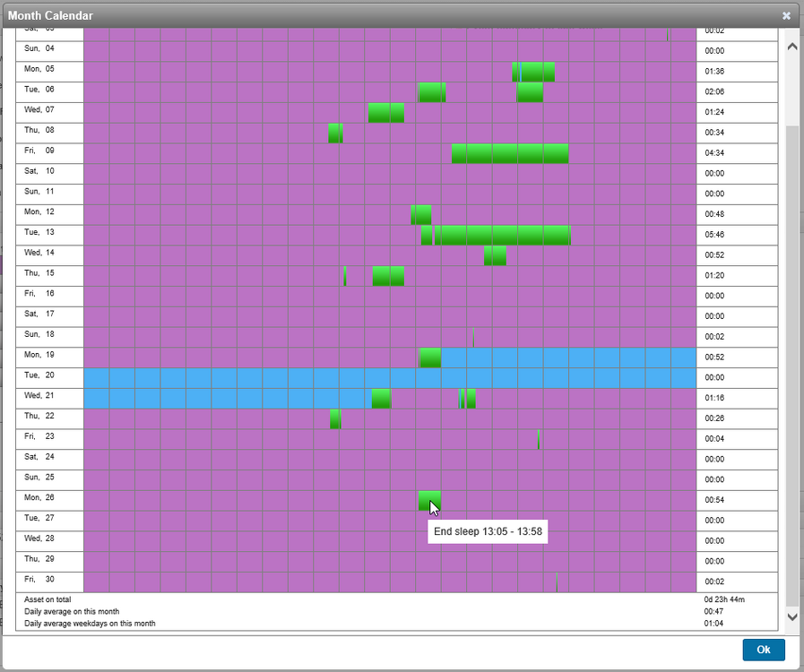
Task: Click the Month Calendar title bar text
Action: click(50, 16)
